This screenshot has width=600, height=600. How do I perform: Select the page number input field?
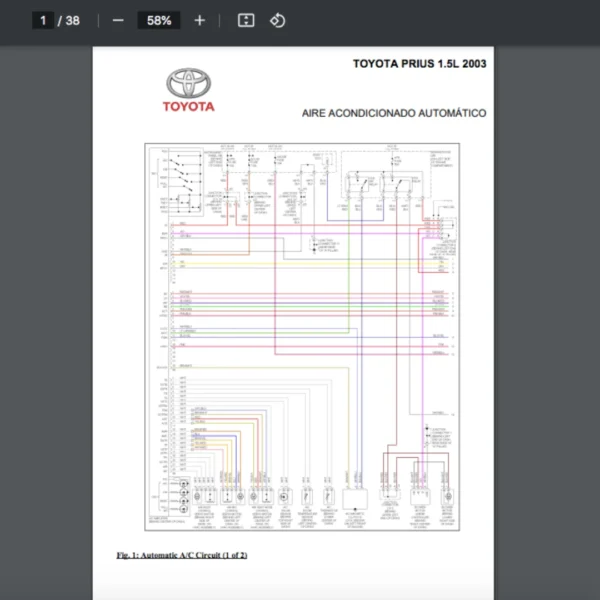tap(42, 20)
